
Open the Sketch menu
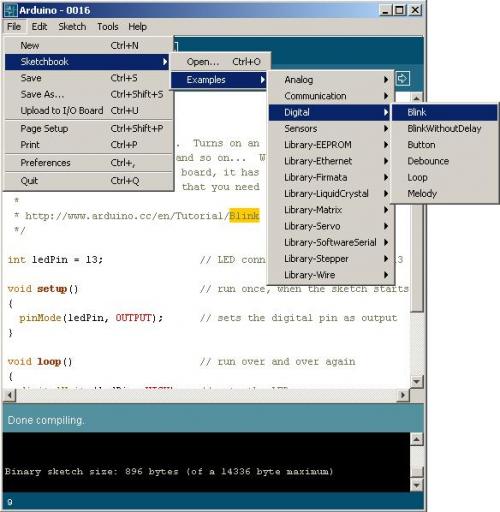(x=72, y=27)
